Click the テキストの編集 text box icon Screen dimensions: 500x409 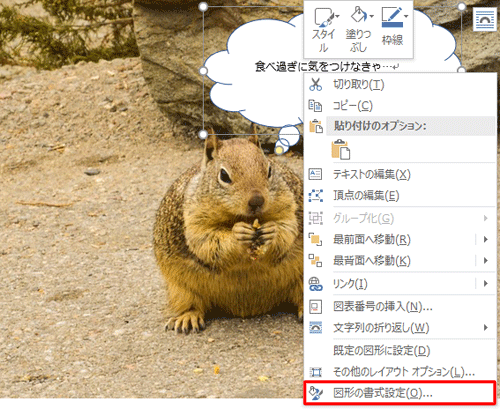pyautogui.click(x=315, y=174)
